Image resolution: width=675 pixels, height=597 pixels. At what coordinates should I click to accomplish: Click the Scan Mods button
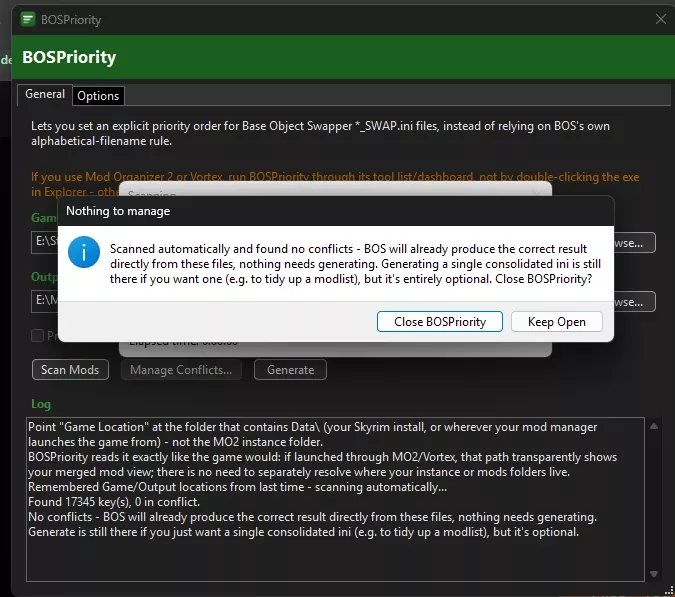70,370
